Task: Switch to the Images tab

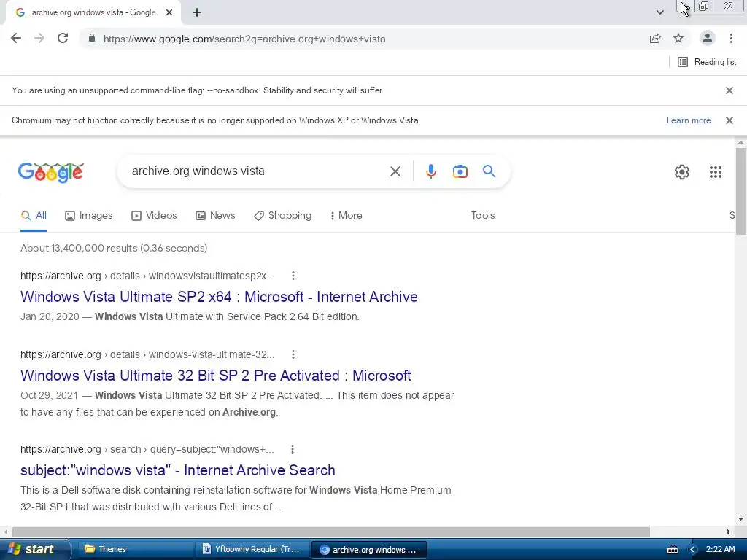Action: (x=89, y=216)
